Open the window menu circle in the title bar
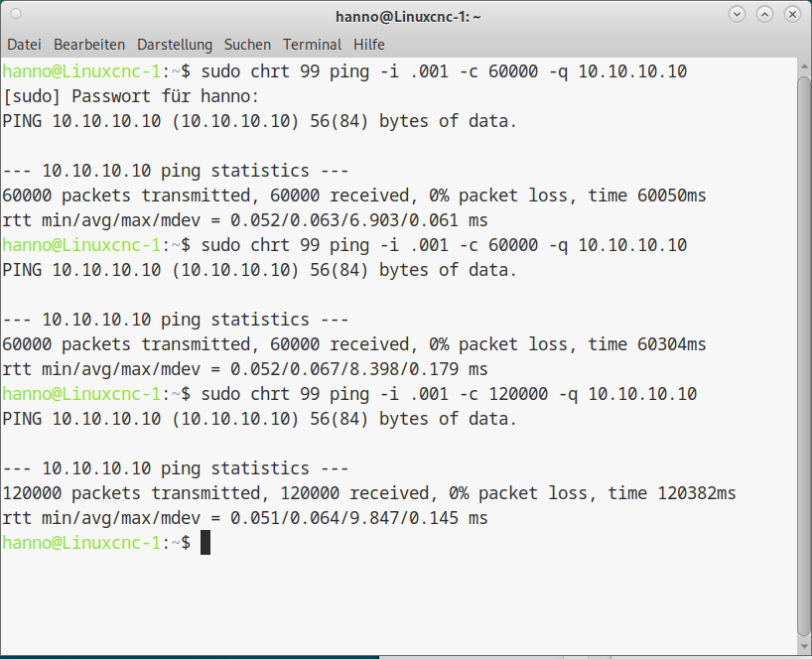Screen dimensions: 812x659 [x=16, y=14]
